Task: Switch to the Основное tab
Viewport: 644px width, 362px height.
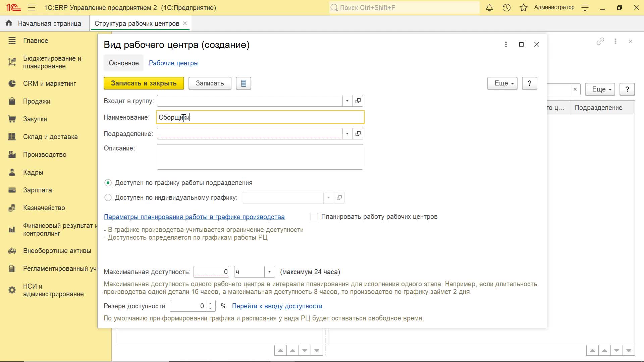Action: click(124, 63)
